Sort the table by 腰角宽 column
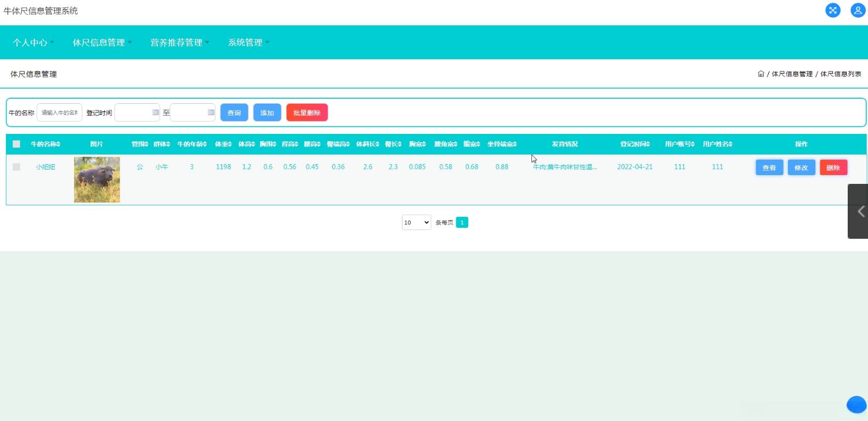Viewport: 868px width, 421px height. click(446, 144)
